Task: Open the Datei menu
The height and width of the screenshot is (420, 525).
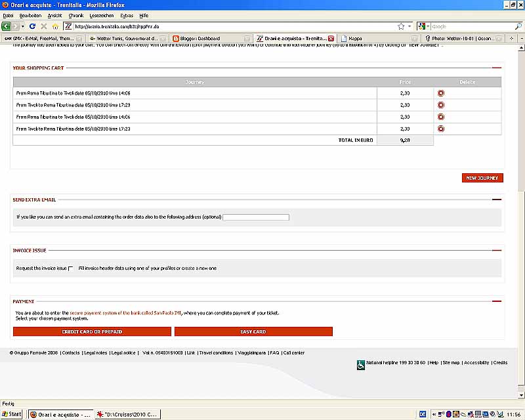Action: point(8,15)
